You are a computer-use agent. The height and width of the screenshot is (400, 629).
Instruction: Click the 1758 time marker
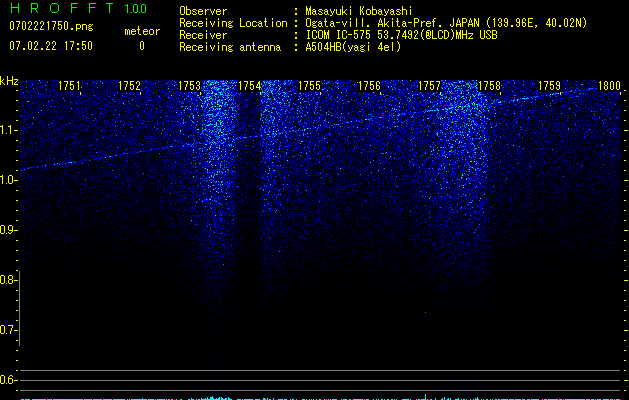pos(490,86)
